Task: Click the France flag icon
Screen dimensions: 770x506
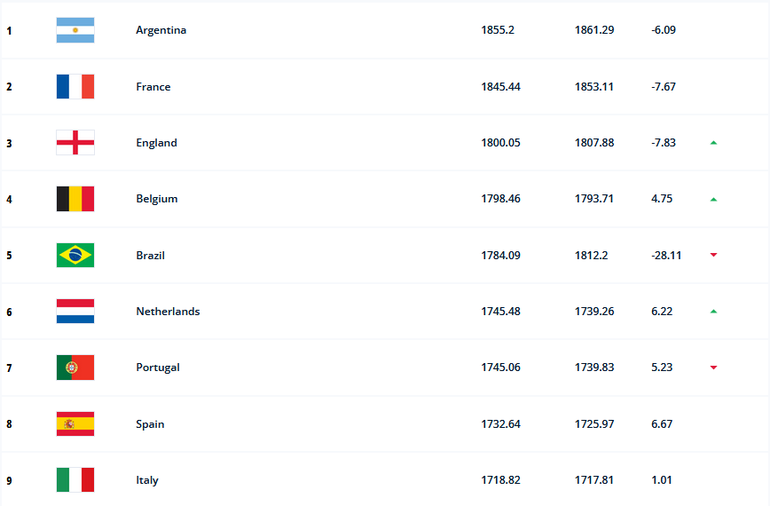Action: tap(75, 87)
